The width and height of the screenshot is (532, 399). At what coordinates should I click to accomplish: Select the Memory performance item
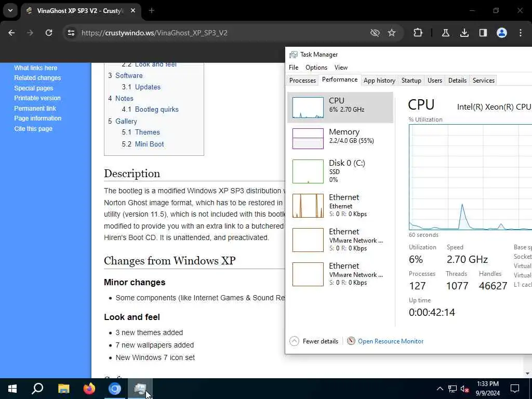click(x=340, y=138)
